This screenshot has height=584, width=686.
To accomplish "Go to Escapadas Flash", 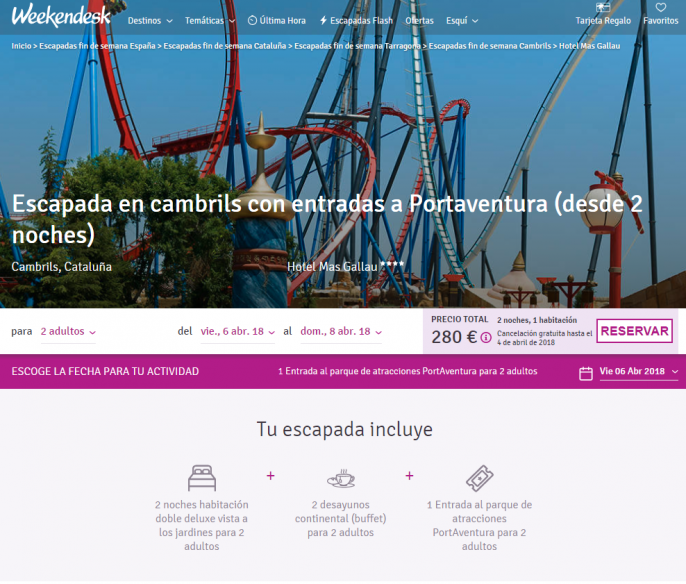I will [356, 20].
